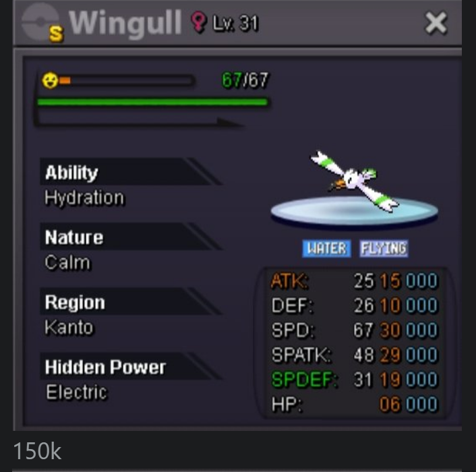476x472 pixels.
Task: Click the Wingull sprite on the platform
Action: coord(355,181)
